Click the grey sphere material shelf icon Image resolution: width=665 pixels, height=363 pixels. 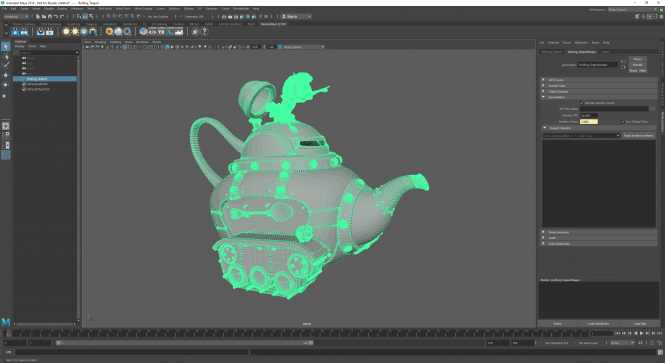click(x=118, y=31)
